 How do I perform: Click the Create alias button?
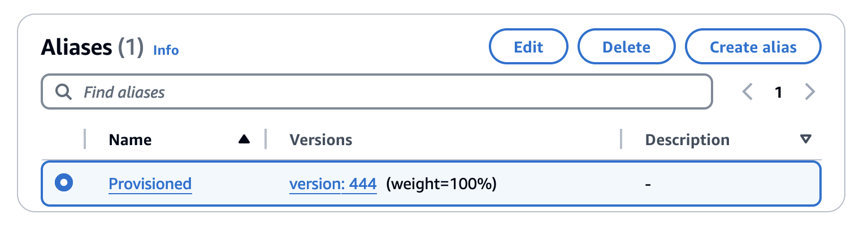click(753, 47)
